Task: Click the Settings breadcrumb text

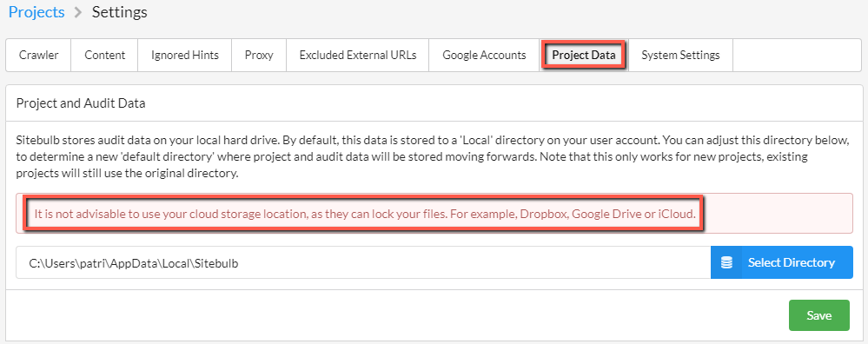Action: click(120, 12)
